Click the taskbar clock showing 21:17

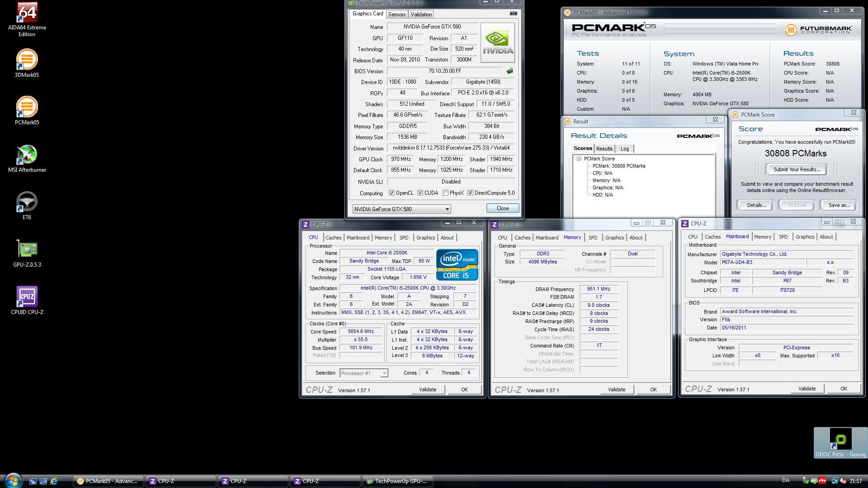click(855, 481)
